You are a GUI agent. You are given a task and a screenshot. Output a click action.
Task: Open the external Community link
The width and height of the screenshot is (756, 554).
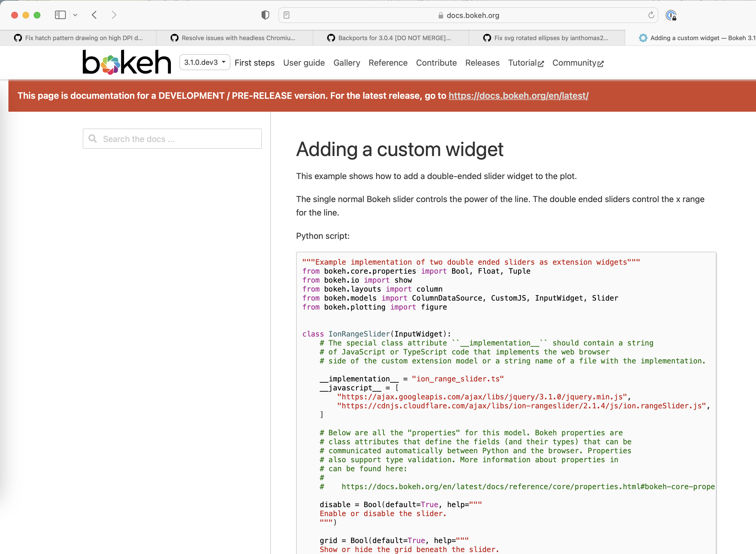pyautogui.click(x=578, y=63)
